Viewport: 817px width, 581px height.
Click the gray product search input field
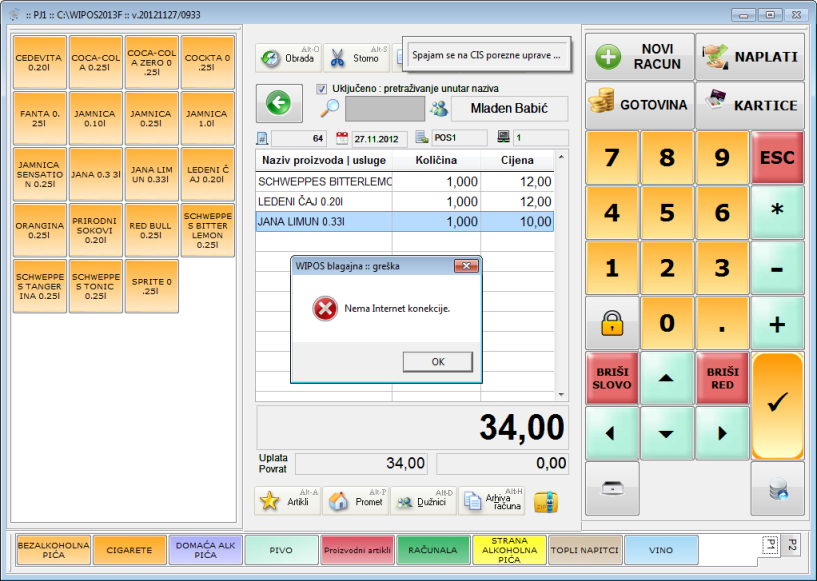coord(384,109)
